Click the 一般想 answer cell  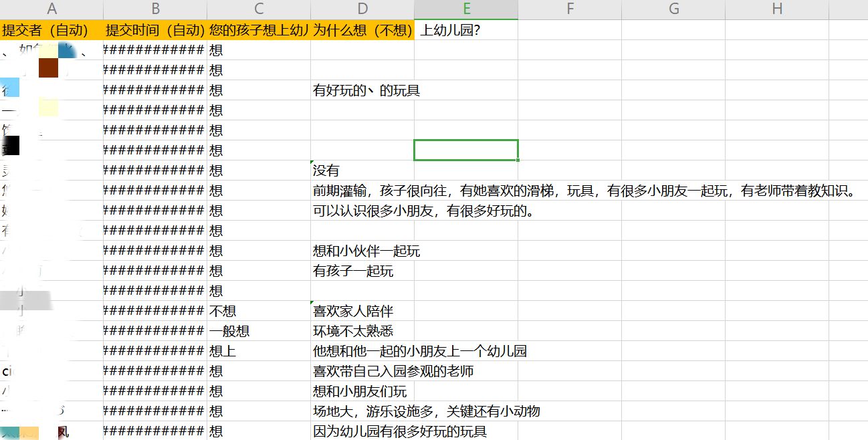click(x=259, y=331)
